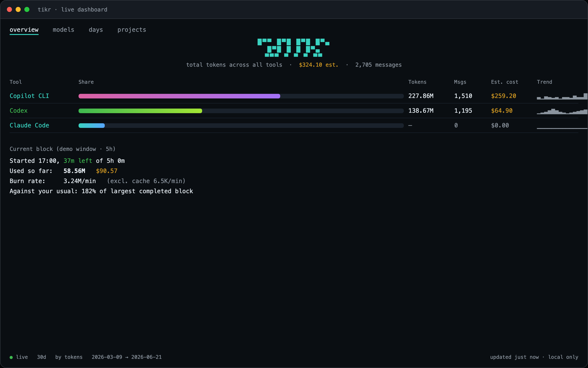Click 'Against your usual: 182%' line

pos(101,191)
